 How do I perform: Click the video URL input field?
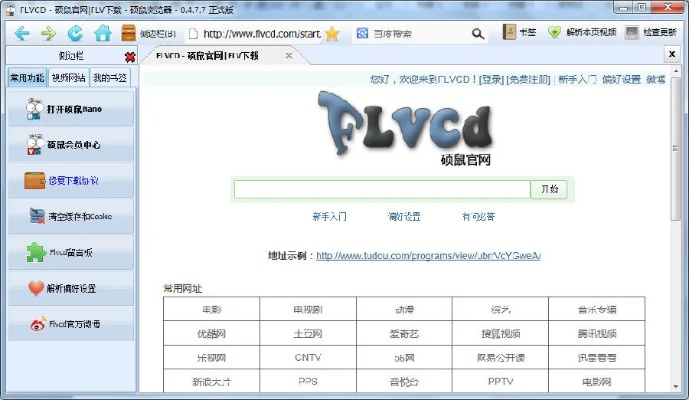381,189
